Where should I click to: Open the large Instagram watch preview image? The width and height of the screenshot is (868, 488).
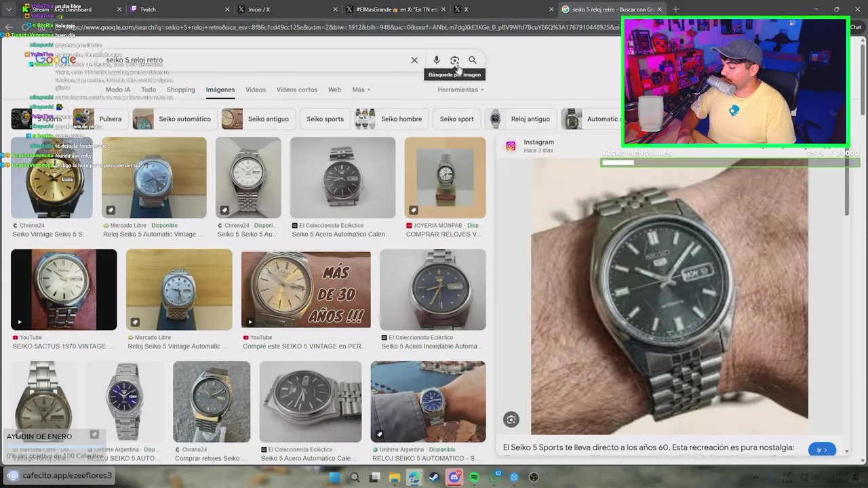pos(669,296)
